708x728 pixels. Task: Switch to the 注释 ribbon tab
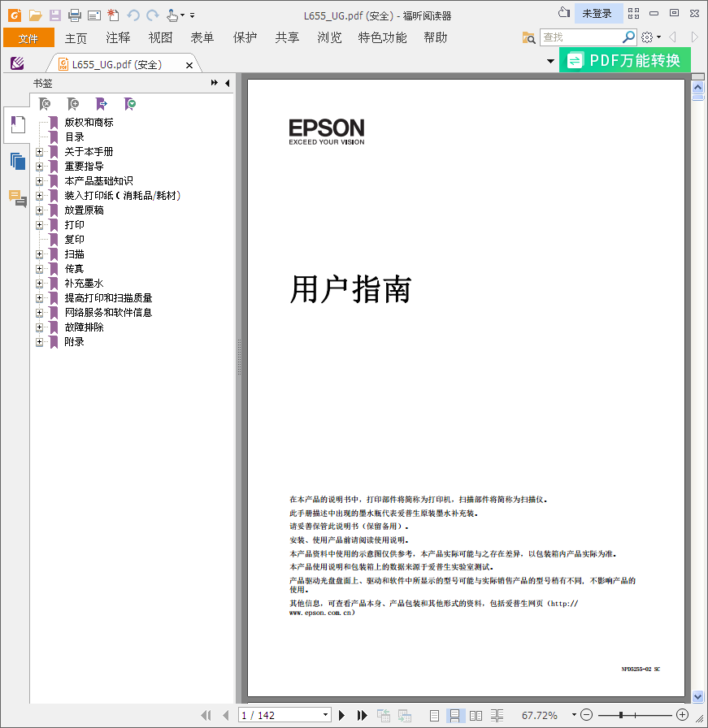click(x=118, y=37)
